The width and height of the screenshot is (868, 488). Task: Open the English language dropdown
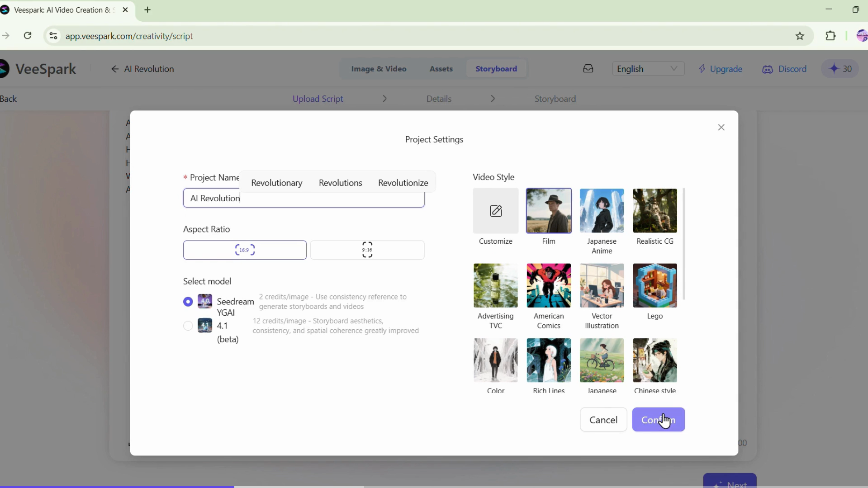648,69
